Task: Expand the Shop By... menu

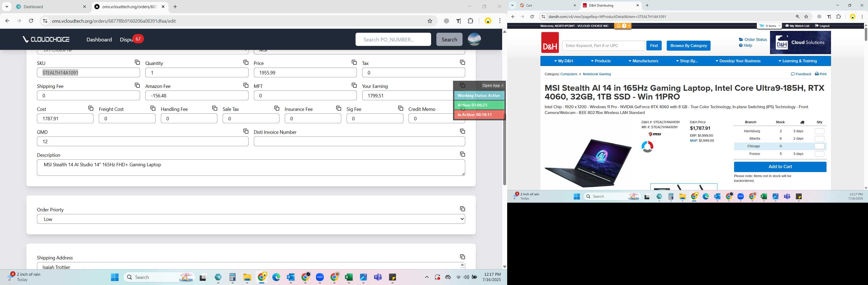Action: tap(687, 61)
